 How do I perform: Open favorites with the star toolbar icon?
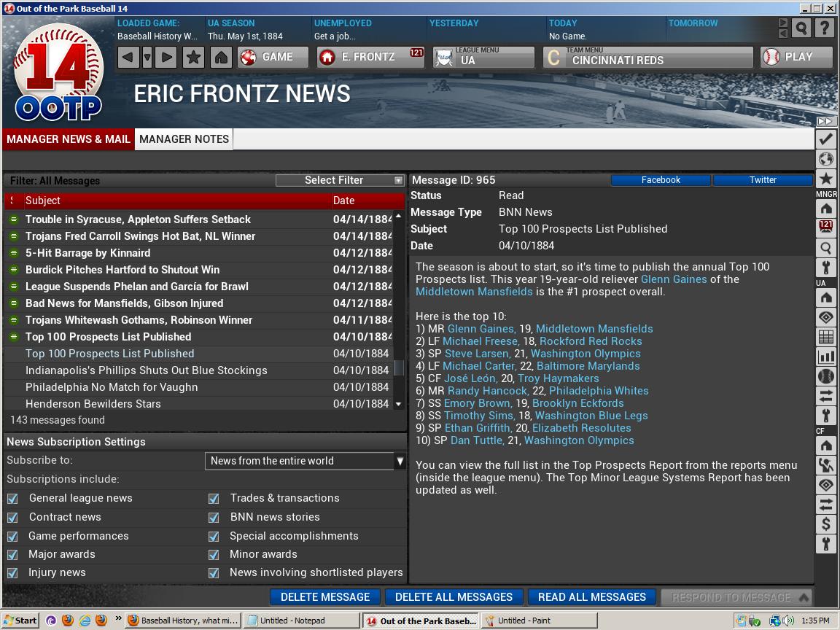pos(194,56)
